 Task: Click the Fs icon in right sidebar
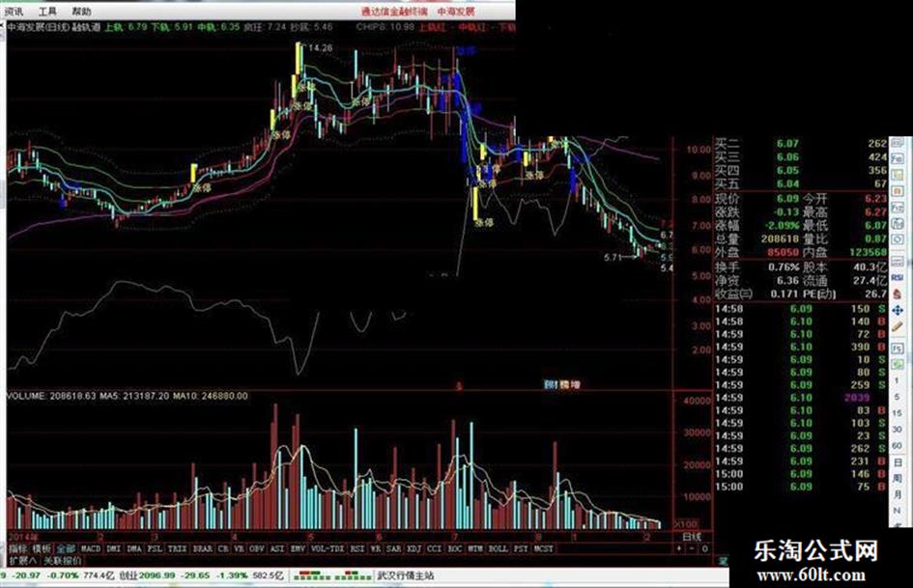898,349
